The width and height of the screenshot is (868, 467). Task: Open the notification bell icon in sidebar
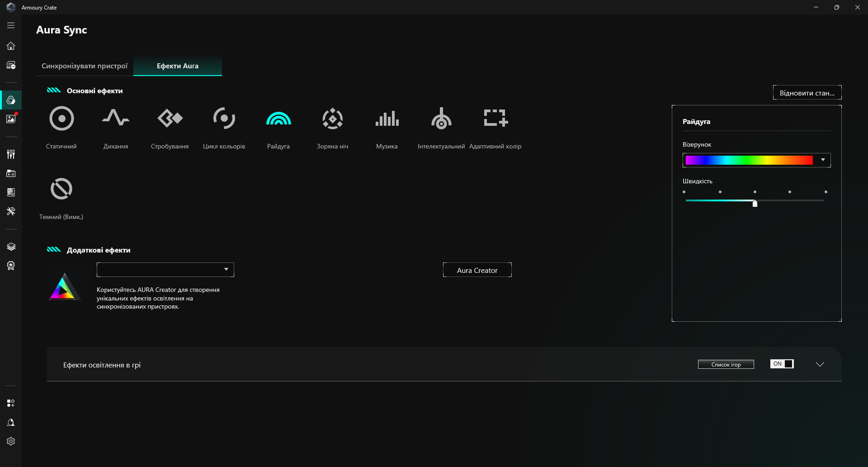(x=11, y=422)
